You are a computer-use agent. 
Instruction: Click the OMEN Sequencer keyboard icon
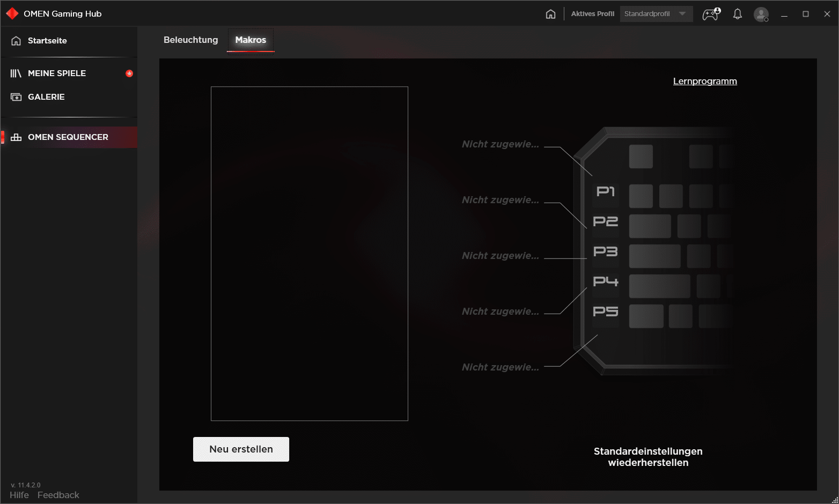click(16, 137)
